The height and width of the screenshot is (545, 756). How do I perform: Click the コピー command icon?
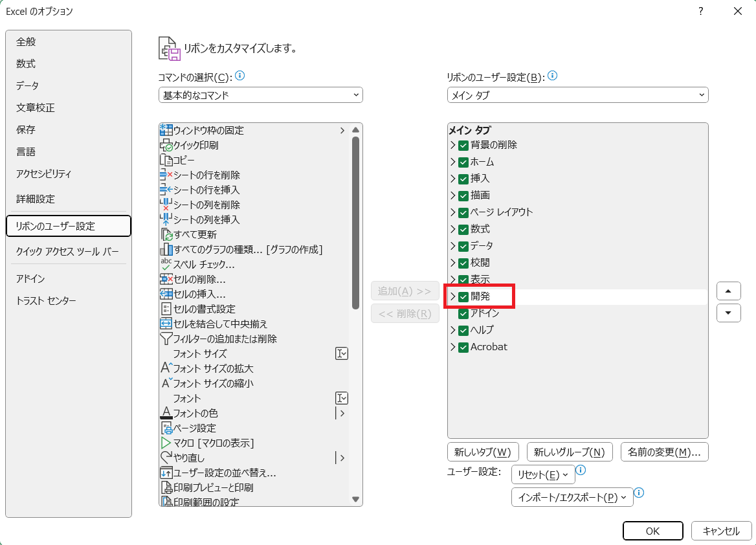166,160
